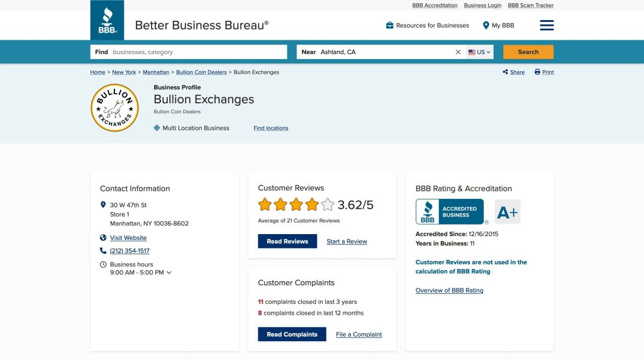Open the Find locations link
The height and width of the screenshot is (360, 644).
271,128
